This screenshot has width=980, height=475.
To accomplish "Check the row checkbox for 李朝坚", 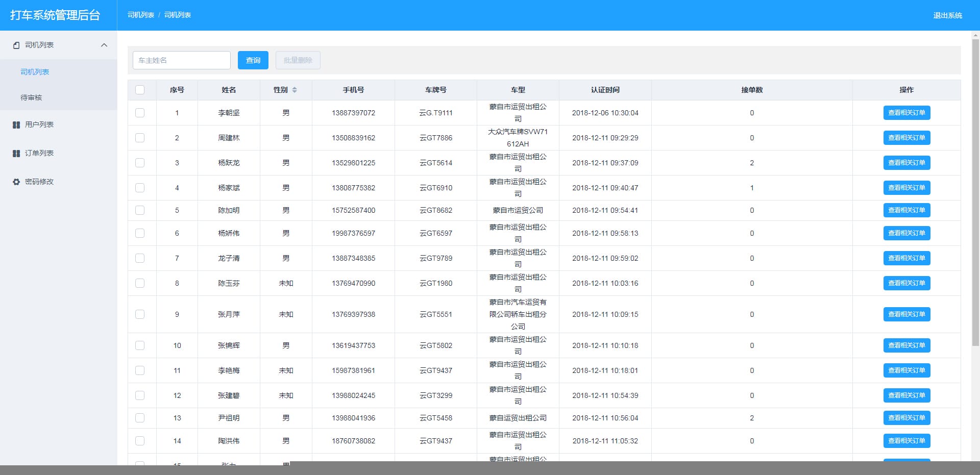I will click(x=140, y=113).
